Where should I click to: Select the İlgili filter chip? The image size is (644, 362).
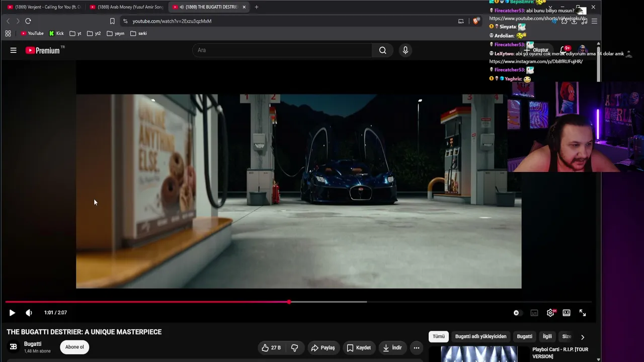click(x=547, y=336)
